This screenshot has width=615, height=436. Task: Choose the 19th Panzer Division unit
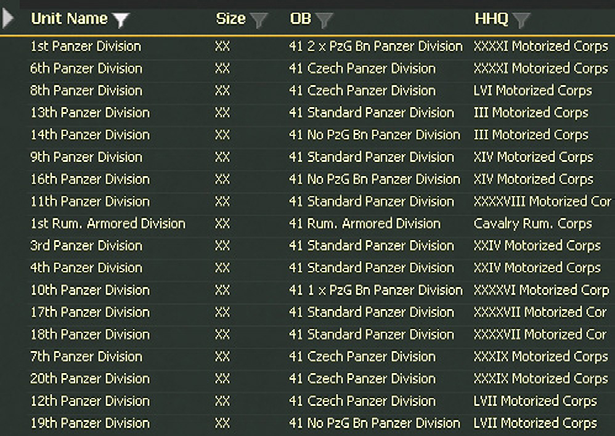pyautogui.click(x=90, y=423)
